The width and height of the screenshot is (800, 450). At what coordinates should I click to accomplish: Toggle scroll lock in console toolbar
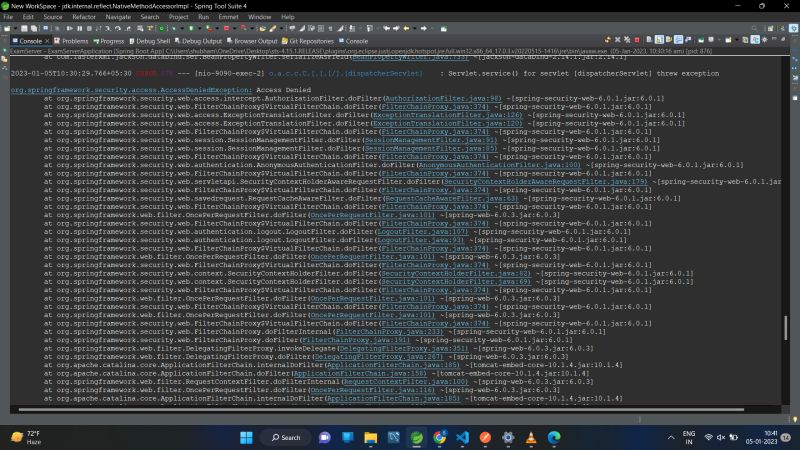click(659, 39)
